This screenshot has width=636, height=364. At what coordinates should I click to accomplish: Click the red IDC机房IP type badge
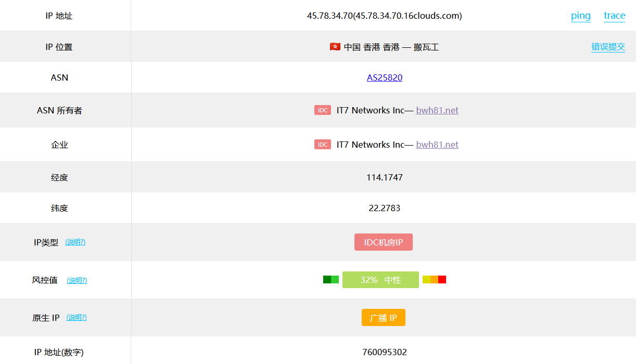[384, 242]
